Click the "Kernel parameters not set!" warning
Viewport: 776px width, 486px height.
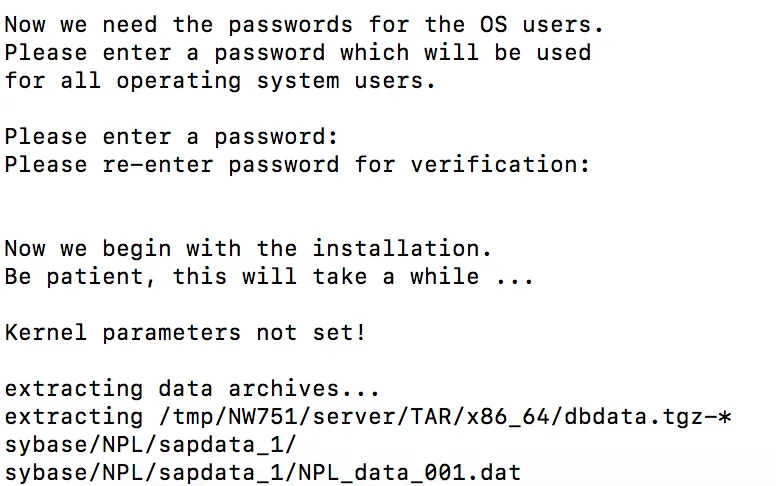(x=185, y=332)
